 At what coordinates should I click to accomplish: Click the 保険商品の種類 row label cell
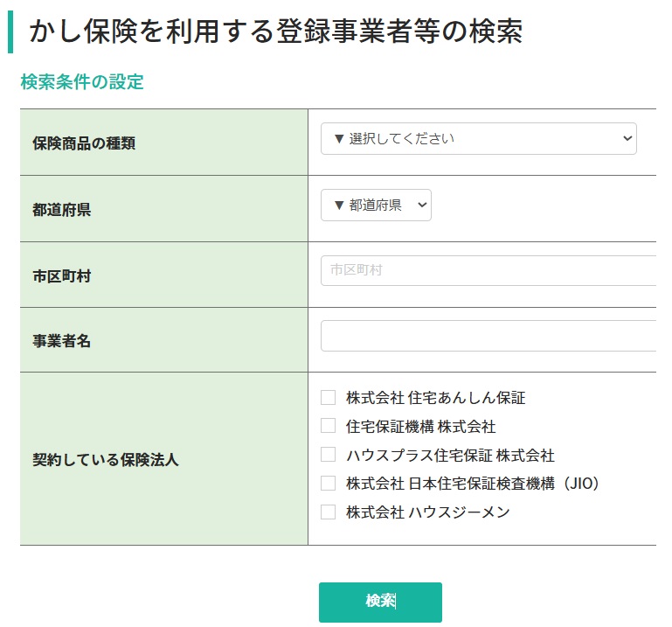click(84, 143)
